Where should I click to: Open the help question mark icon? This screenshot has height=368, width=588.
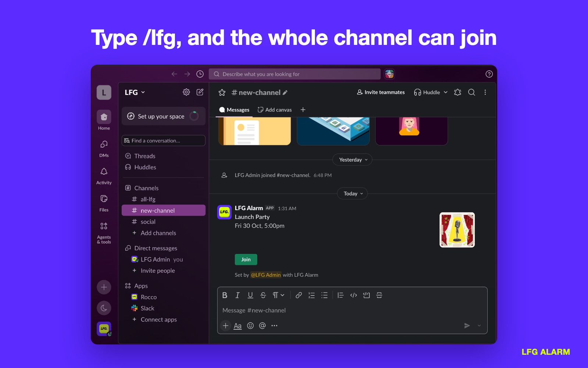489,74
